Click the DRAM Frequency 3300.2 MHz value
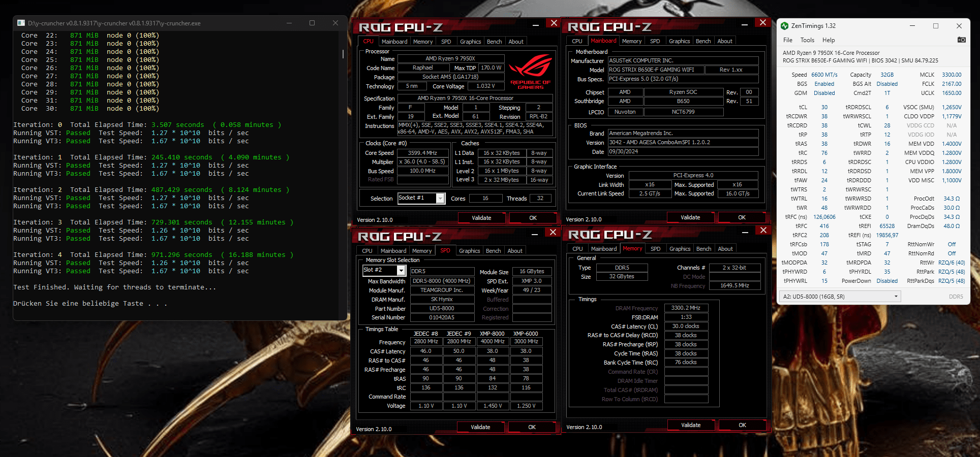This screenshot has width=980, height=457. click(x=686, y=308)
